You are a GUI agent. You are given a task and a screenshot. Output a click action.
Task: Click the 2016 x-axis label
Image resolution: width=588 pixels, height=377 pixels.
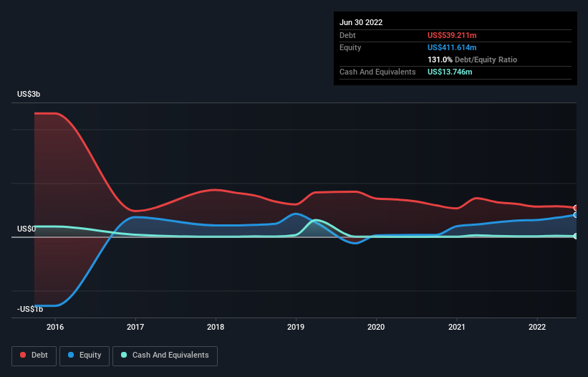coord(55,327)
